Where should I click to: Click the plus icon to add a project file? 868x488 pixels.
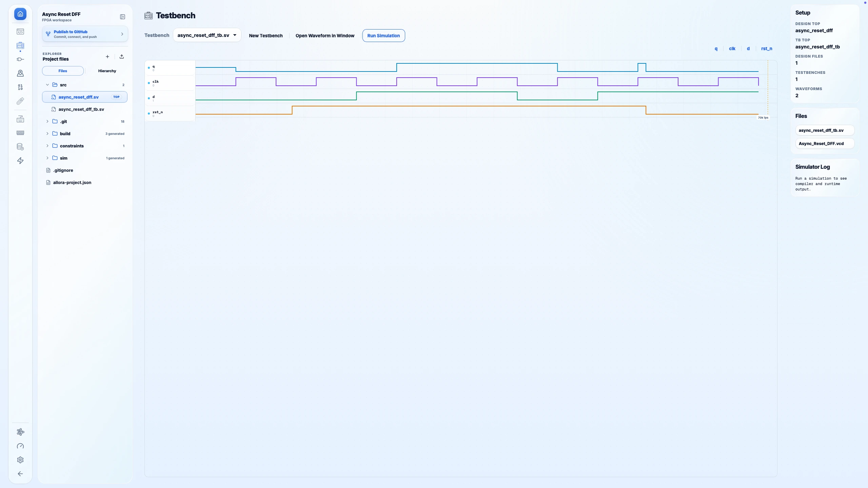107,57
